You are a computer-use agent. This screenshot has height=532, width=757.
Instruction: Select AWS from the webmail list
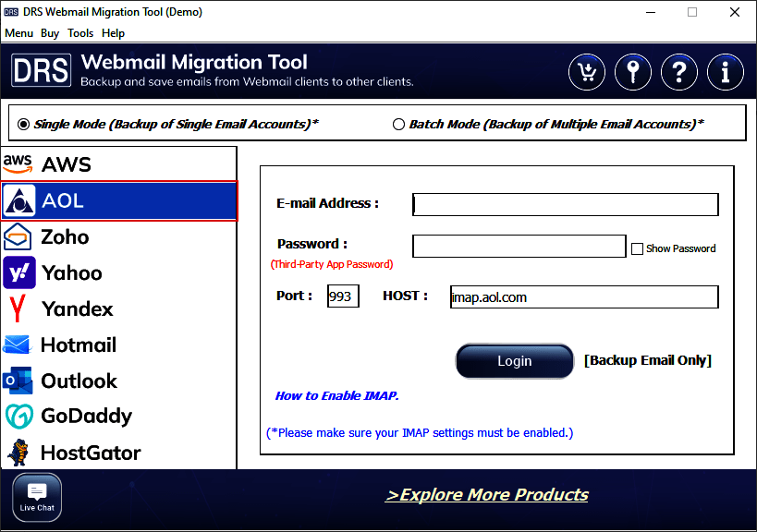pyautogui.click(x=118, y=164)
